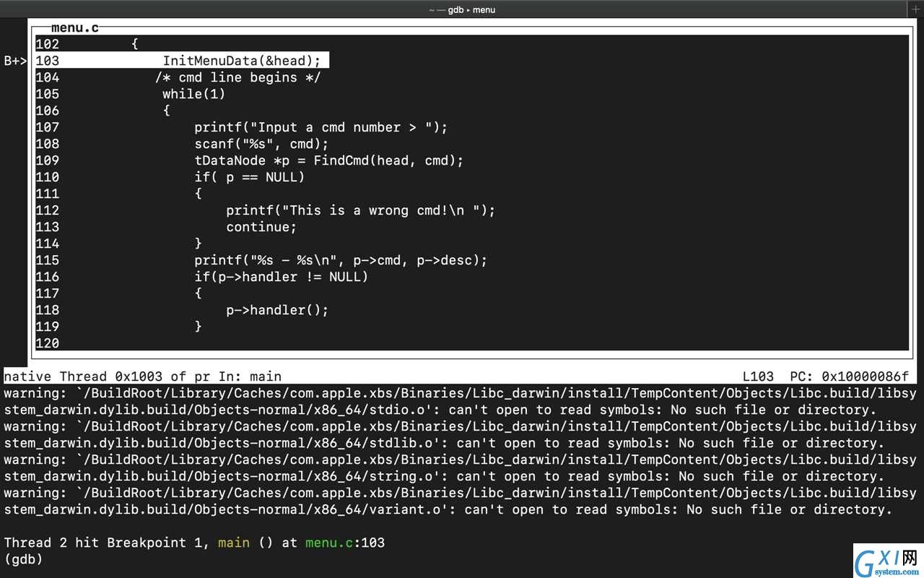Click line number 106

tap(47, 111)
